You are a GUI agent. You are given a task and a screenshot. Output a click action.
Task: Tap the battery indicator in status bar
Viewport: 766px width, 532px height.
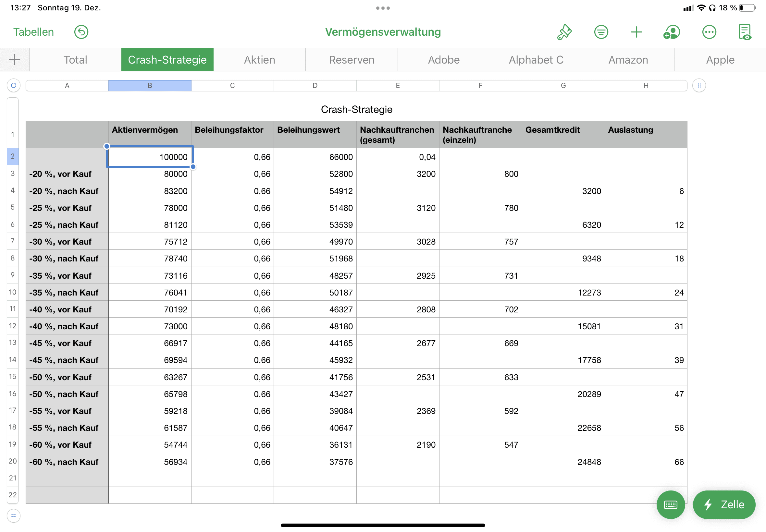(x=747, y=8)
